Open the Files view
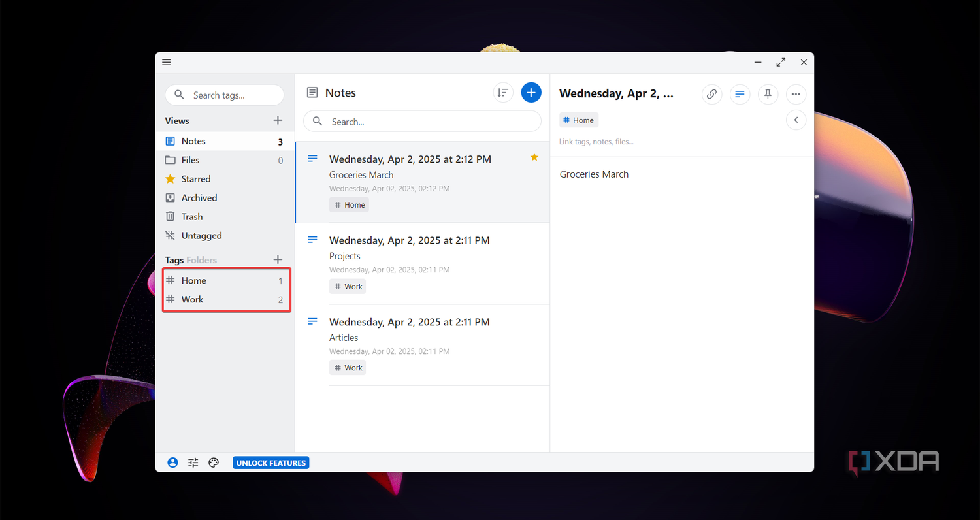Image resolution: width=980 pixels, height=520 pixels. click(x=225, y=160)
